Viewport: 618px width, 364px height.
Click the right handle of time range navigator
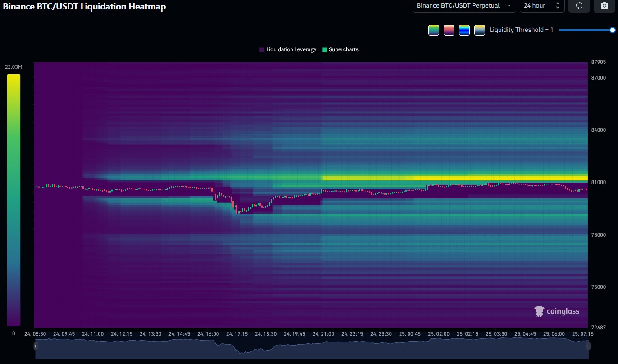588,346
